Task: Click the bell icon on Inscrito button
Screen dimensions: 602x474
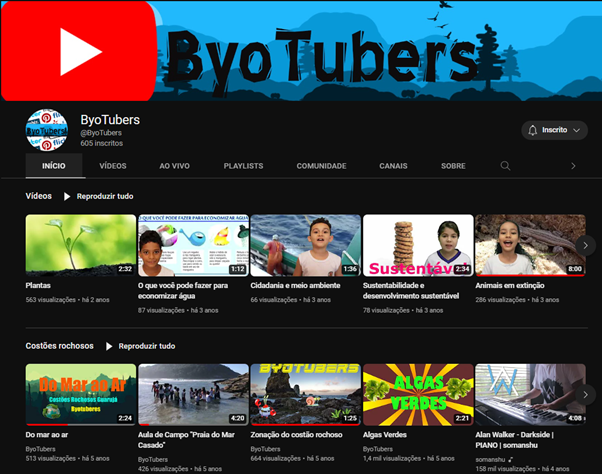Action: tap(533, 130)
